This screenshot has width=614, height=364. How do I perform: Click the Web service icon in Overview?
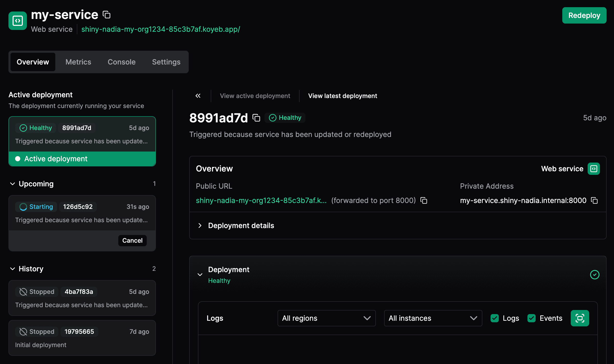[594, 169]
